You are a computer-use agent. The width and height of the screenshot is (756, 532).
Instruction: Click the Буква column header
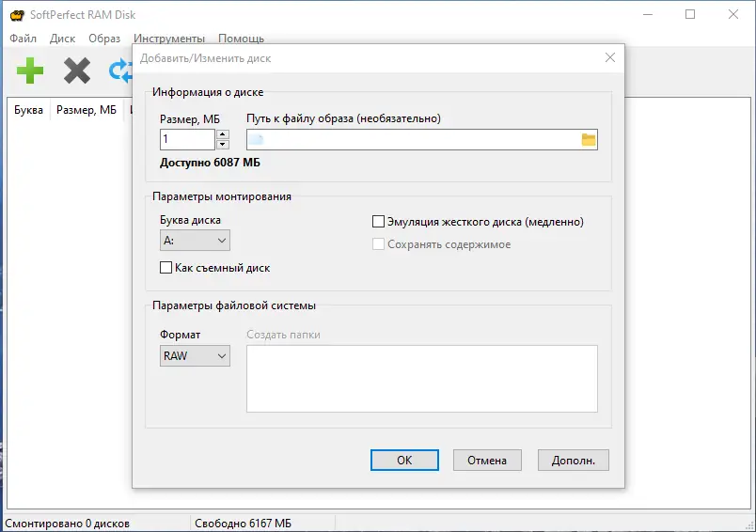28,110
